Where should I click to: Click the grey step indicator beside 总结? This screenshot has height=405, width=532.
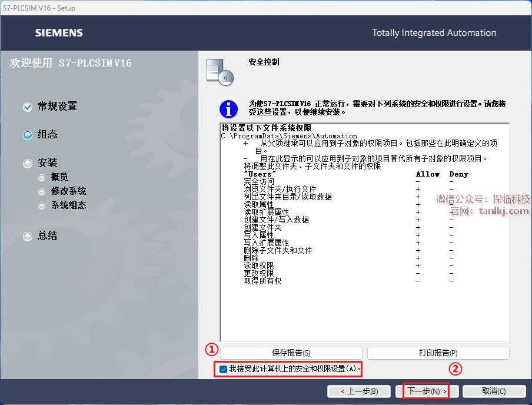[28, 236]
